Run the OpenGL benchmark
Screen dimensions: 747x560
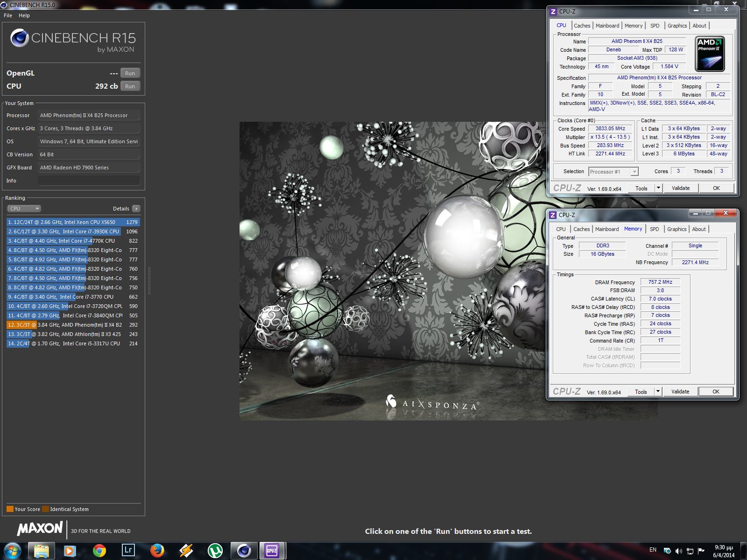pyautogui.click(x=130, y=73)
